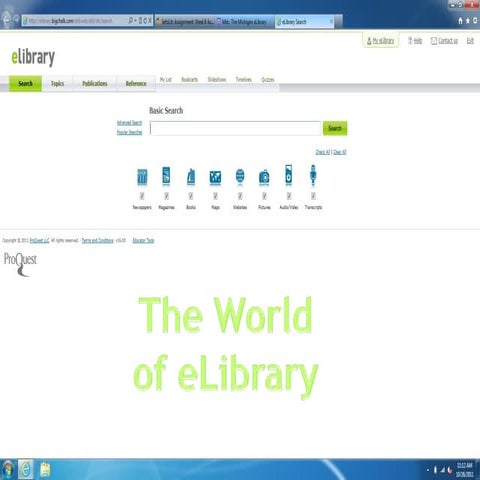Viewport: 480px width, 480px height.
Task: Click the taskbar clock
Action: 465,470
